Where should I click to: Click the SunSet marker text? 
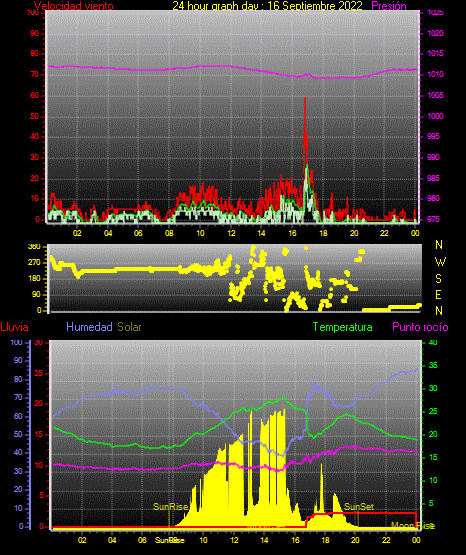(x=359, y=507)
